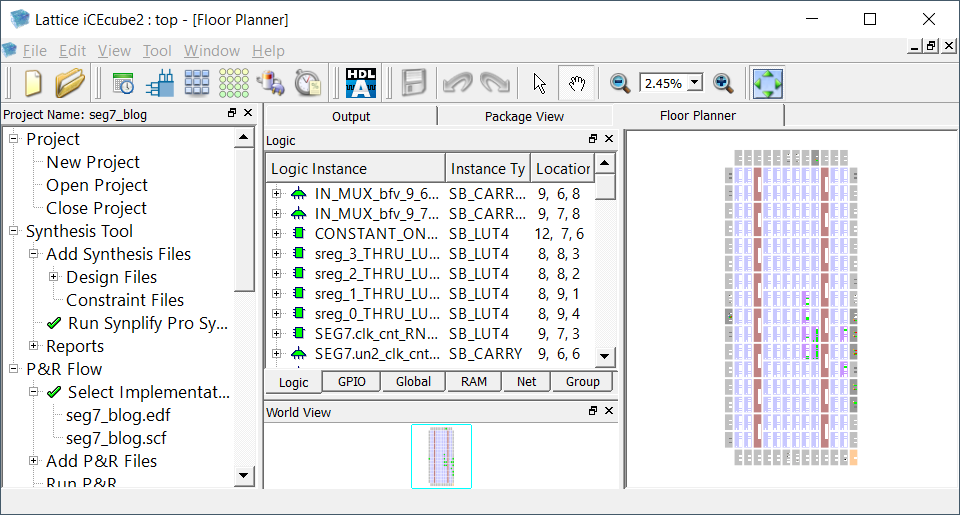Open the Help menu

pyautogui.click(x=268, y=51)
